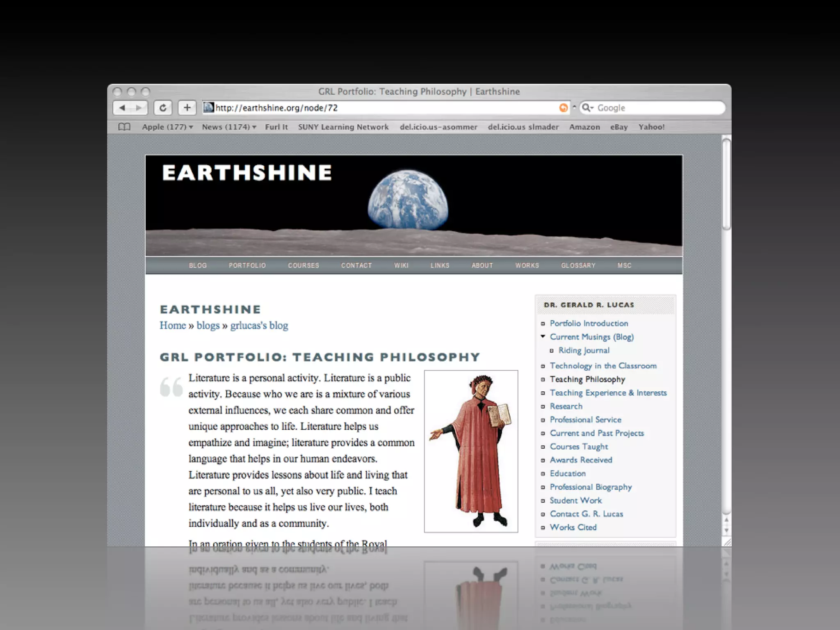
Task: Open Current Musings (Blog) sidebar link
Action: (592, 337)
